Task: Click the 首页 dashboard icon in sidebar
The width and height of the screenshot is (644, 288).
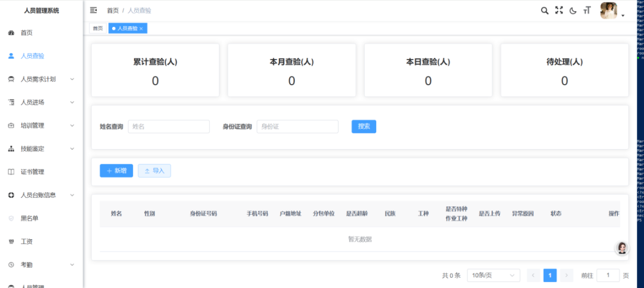Action: tap(11, 33)
